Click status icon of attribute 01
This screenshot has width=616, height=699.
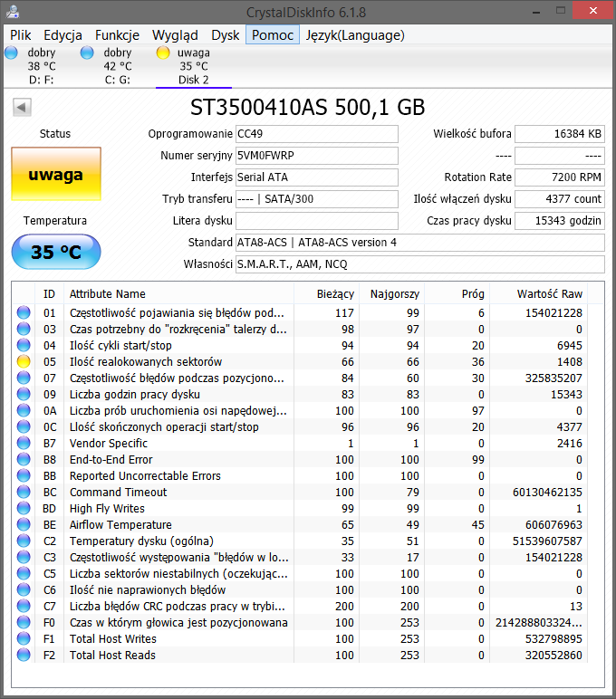24,312
